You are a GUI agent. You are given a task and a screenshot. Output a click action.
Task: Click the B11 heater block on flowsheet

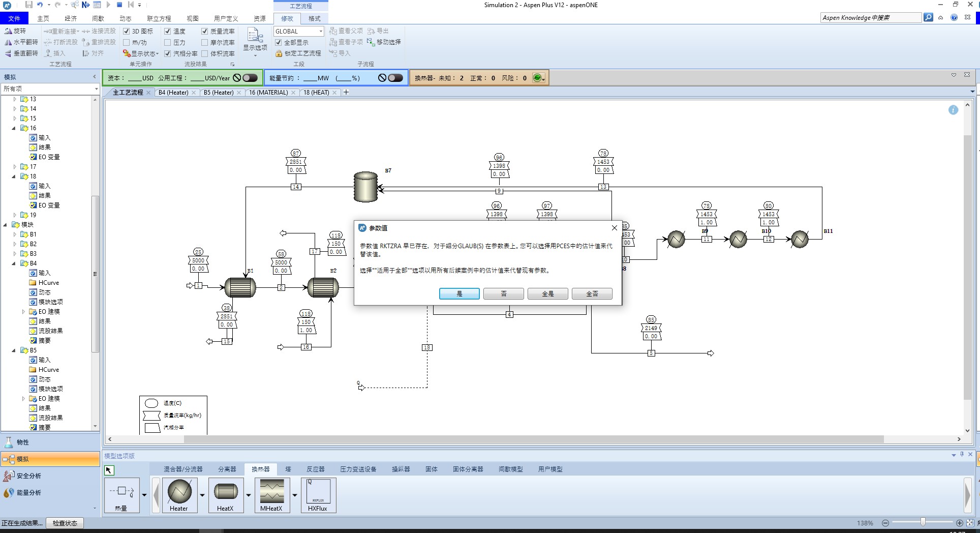(x=800, y=239)
